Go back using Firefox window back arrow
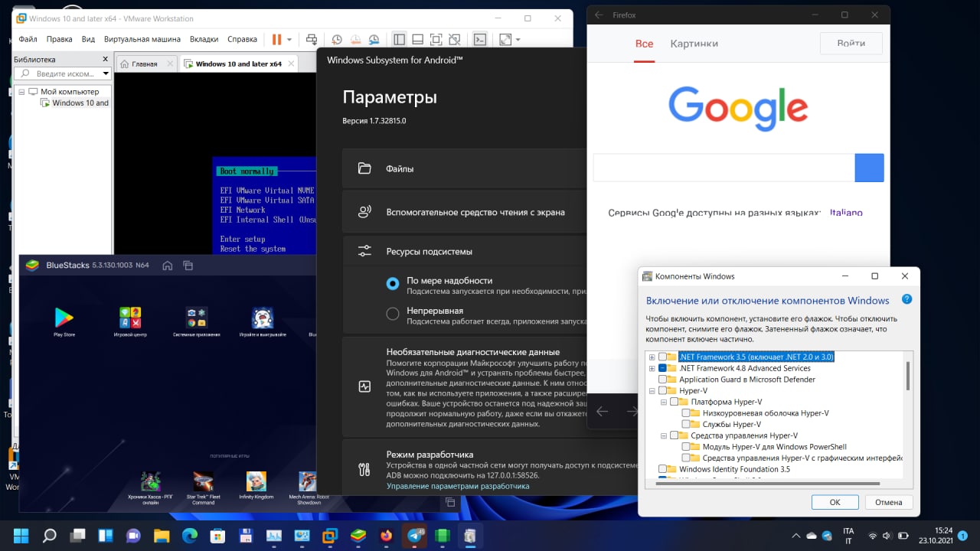 [x=599, y=15]
